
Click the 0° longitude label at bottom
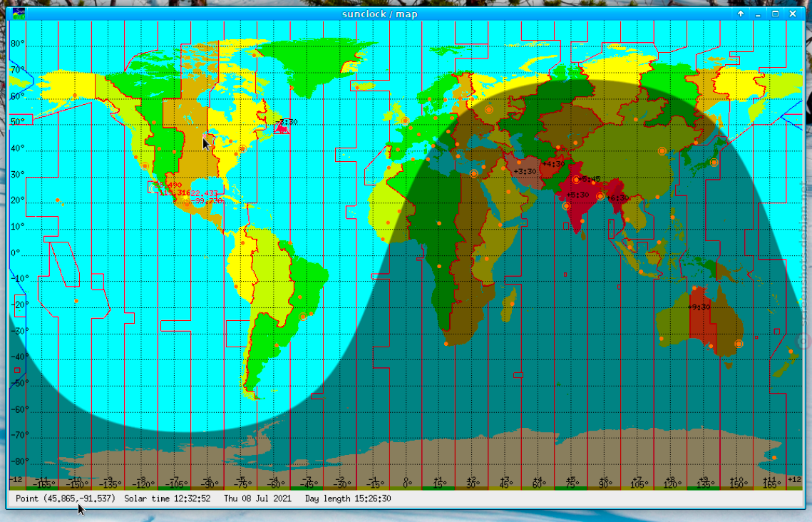pyautogui.click(x=408, y=485)
